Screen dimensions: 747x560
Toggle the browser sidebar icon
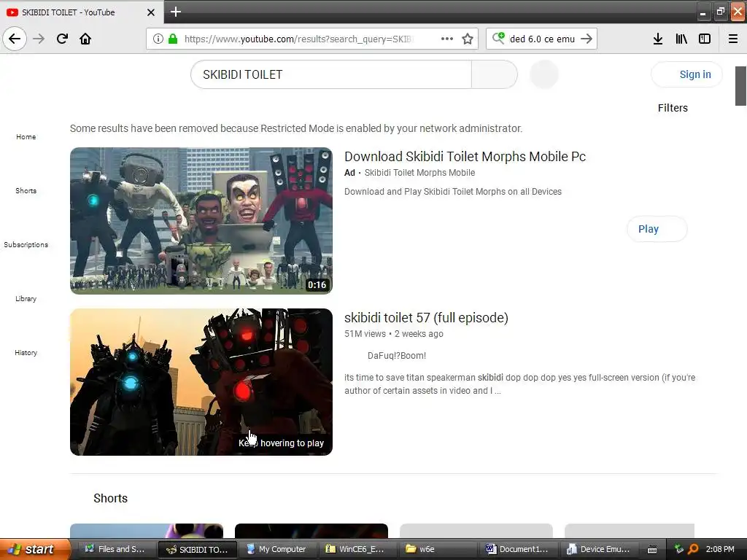pyautogui.click(x=705, y=39)
